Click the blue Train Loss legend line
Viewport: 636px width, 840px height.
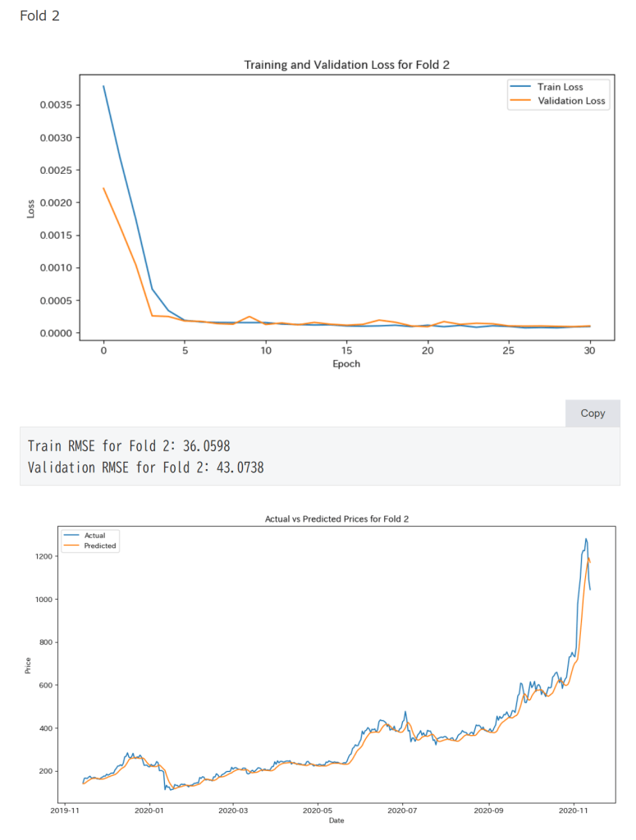[520, 87]
